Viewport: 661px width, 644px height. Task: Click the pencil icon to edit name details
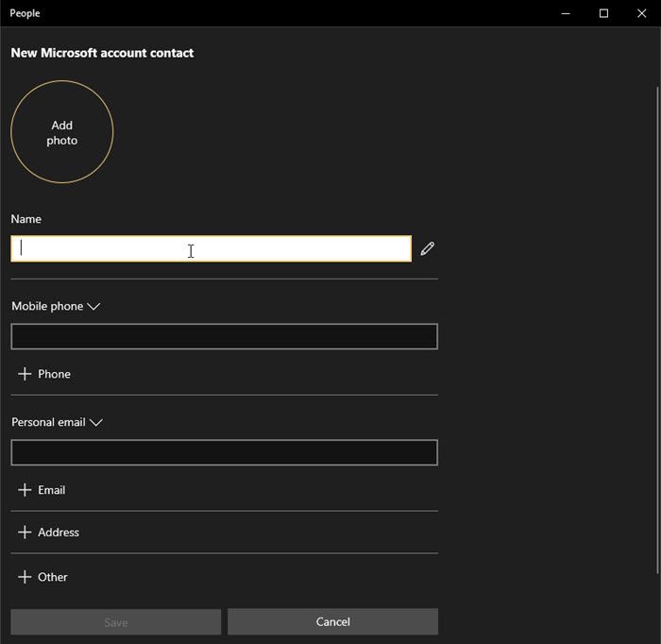[427, 248]
